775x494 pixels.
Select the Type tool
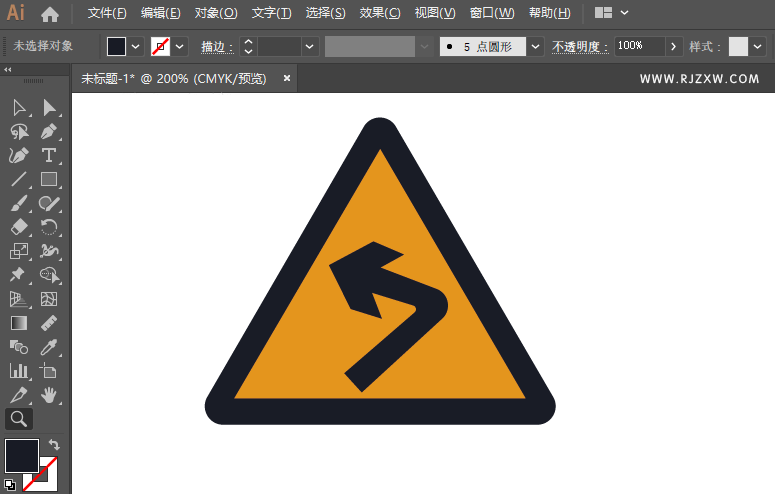49,155
